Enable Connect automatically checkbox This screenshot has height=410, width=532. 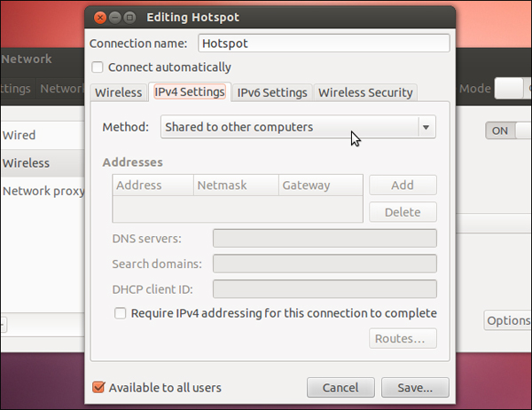[x=98, y=67]
